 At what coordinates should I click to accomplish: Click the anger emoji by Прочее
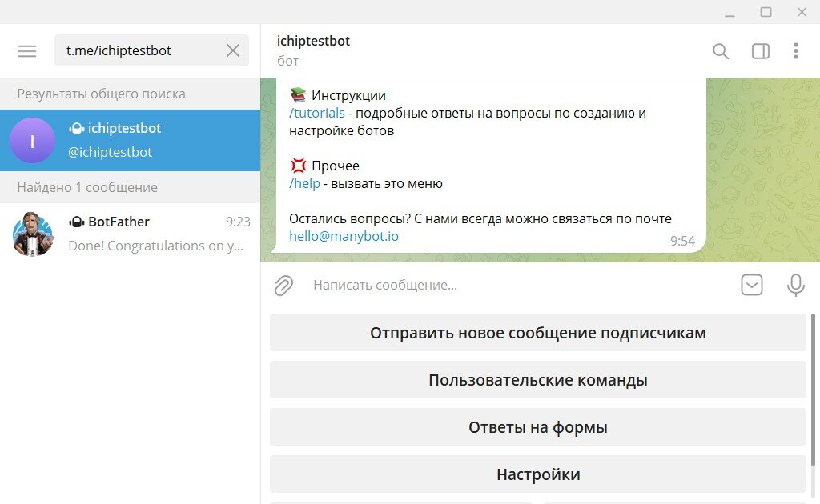[298, 166]
